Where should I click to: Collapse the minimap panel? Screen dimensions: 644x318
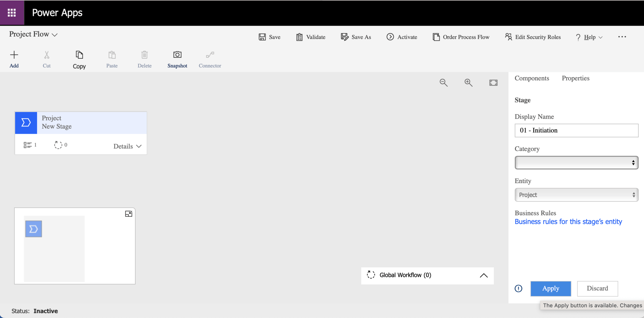click(128, 214)
